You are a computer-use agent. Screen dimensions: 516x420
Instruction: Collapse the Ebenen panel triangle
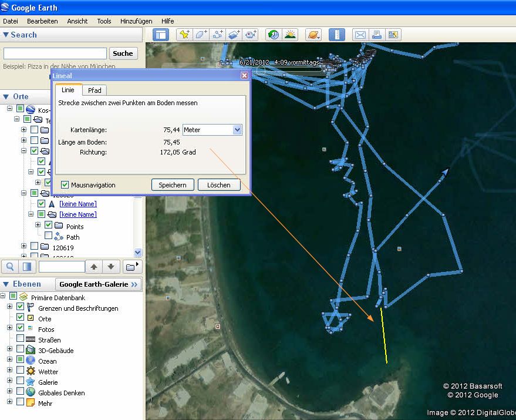pos(6,284)
